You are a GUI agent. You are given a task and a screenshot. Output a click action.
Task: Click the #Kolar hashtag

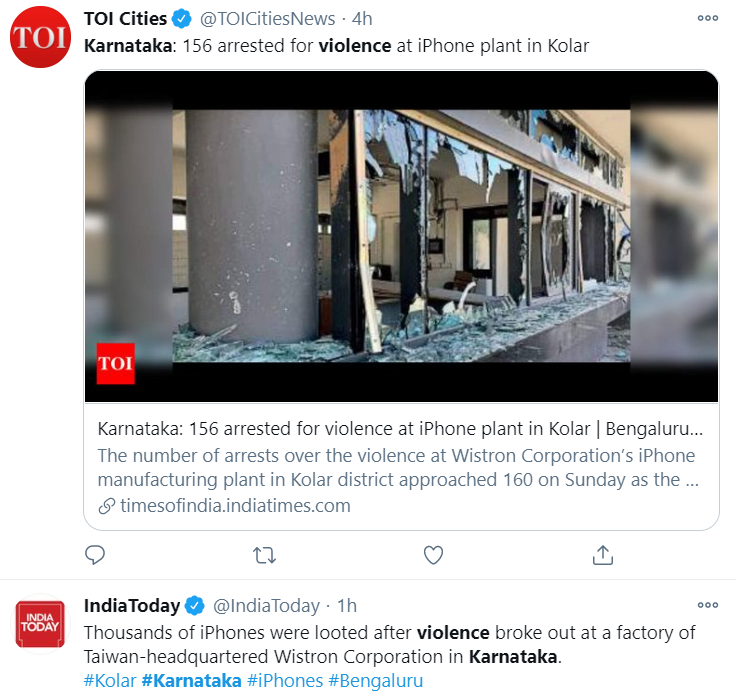pos(110,680)
